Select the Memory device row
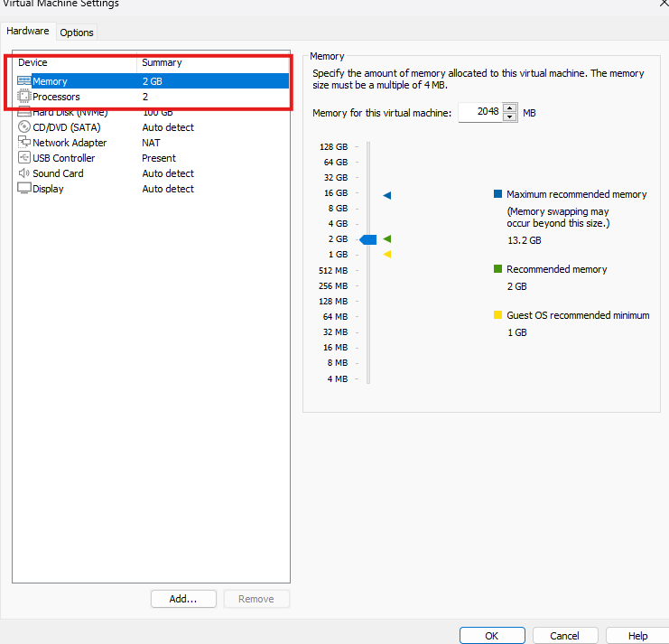 [153, 81]
